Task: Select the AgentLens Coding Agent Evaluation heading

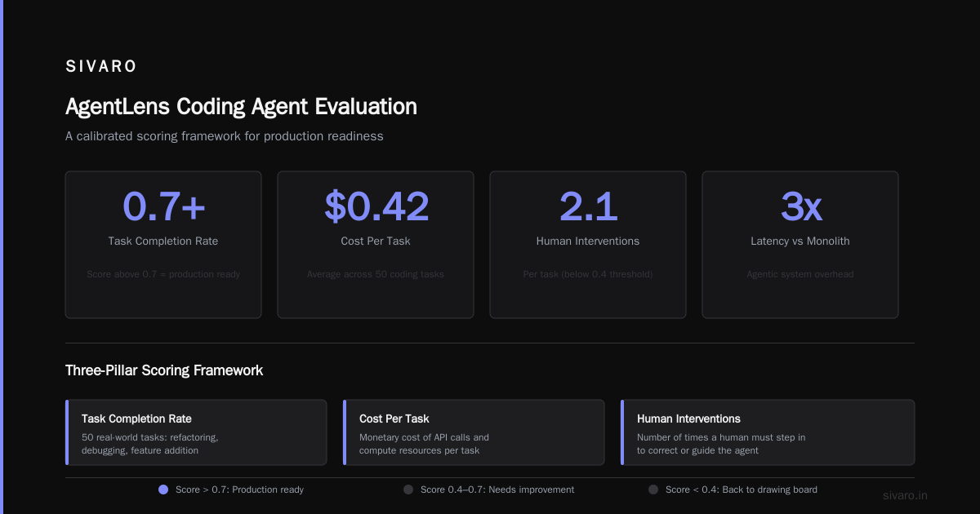Action: click(241, 107)
